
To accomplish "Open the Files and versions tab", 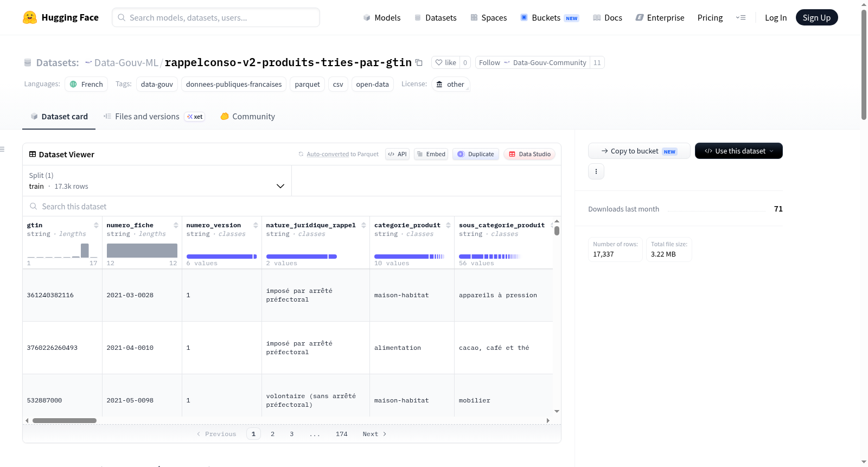I will 154,117.
